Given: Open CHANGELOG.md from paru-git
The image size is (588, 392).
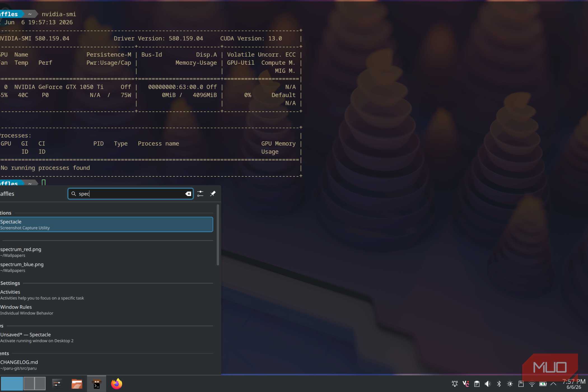Looking at the screenshot, I should 106,365.
